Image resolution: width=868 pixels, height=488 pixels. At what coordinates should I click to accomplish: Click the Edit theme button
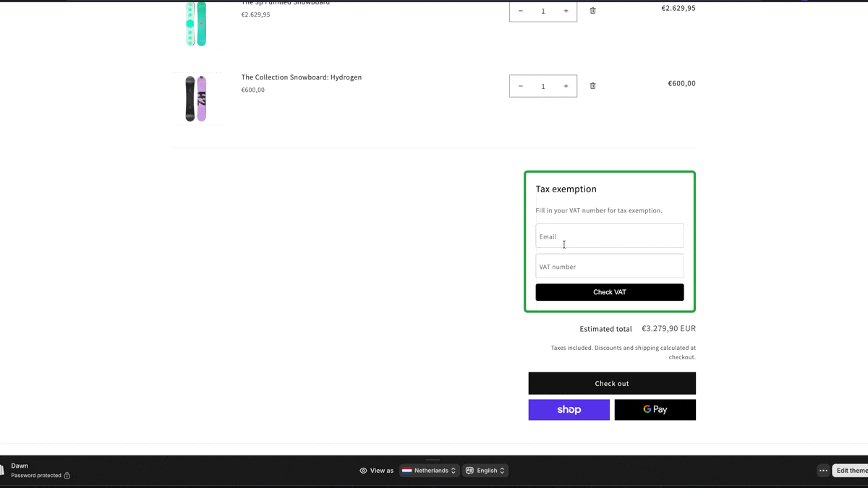coord(851,471)
